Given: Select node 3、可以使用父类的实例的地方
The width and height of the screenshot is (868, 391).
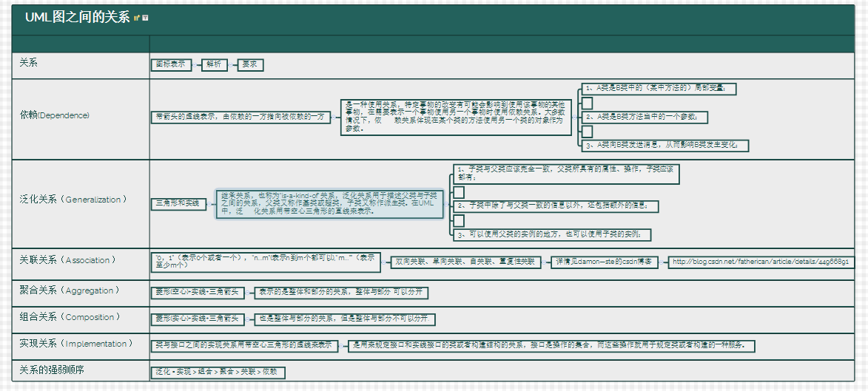Looking at the screenshot, I should 551,235.
